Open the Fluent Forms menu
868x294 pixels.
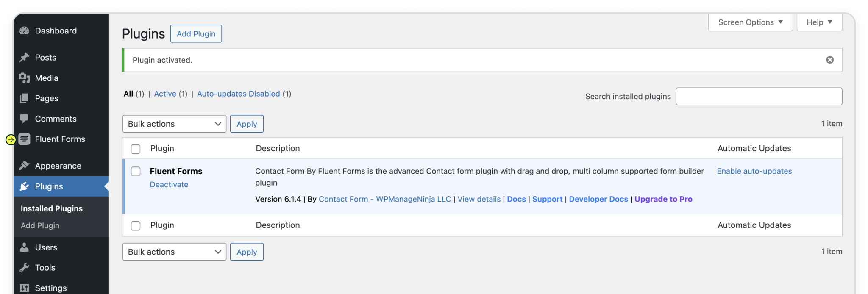(x=60, y=139)
